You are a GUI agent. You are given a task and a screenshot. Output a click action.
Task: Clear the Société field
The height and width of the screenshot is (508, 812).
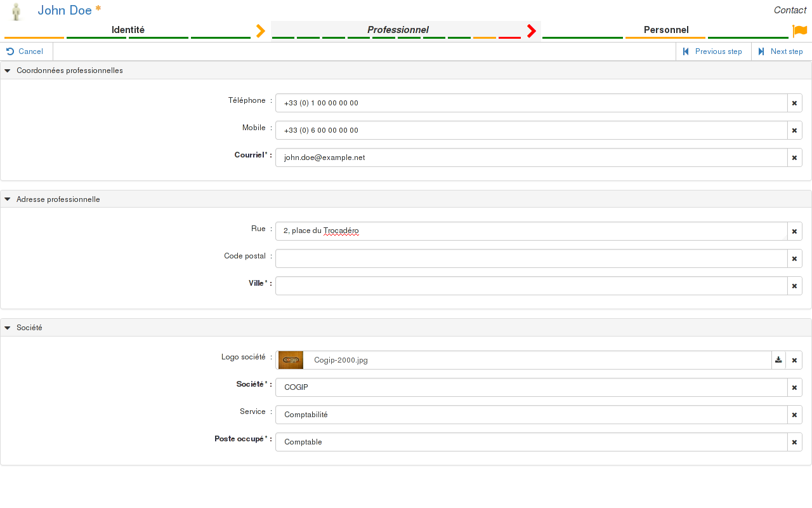pos(794,387)
